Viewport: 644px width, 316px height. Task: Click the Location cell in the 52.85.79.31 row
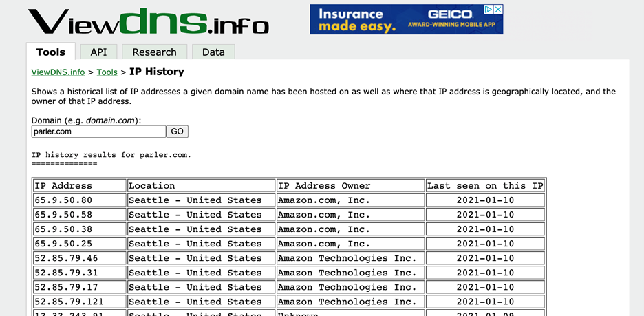(201, 273)
